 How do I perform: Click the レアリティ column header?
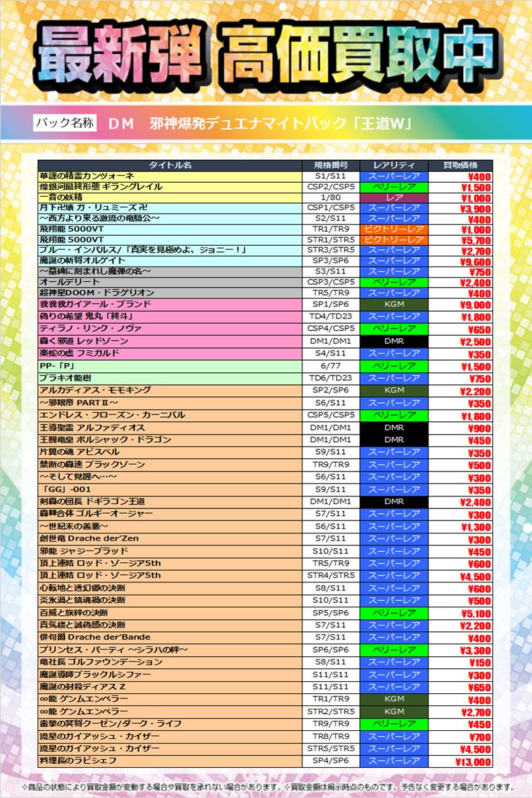point(394,165)
